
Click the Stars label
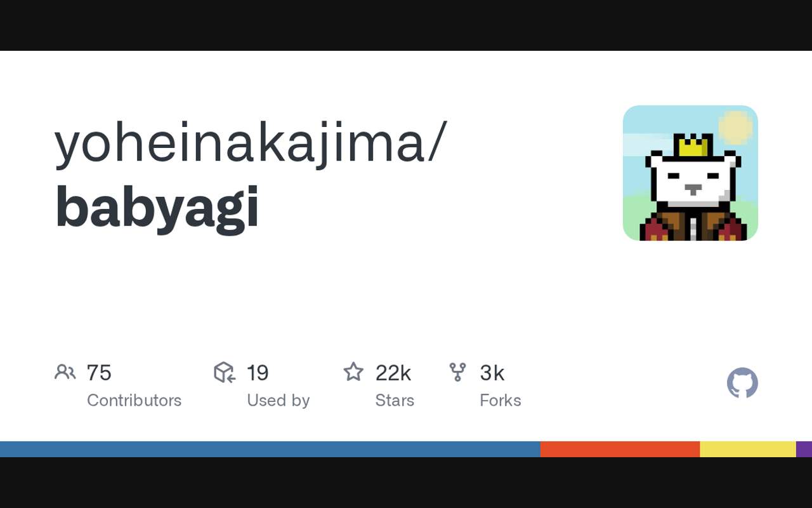click(395, 400)
